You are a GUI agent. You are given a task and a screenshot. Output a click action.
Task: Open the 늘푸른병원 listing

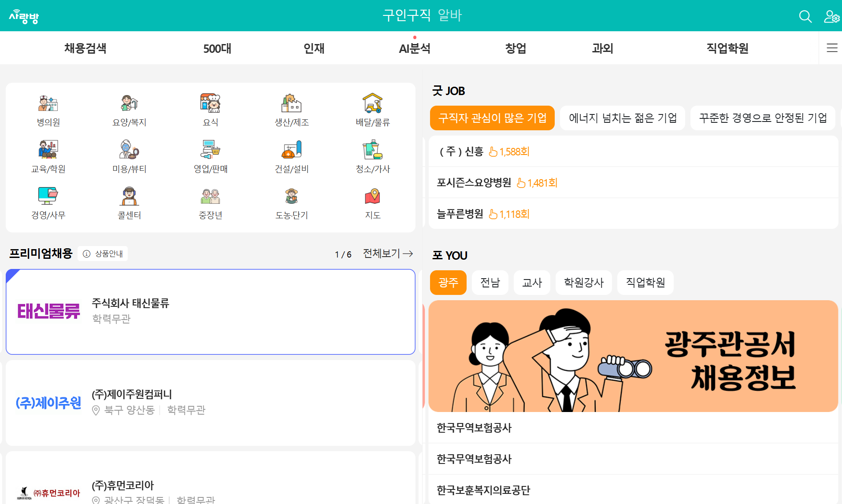(x=633, y=214)
